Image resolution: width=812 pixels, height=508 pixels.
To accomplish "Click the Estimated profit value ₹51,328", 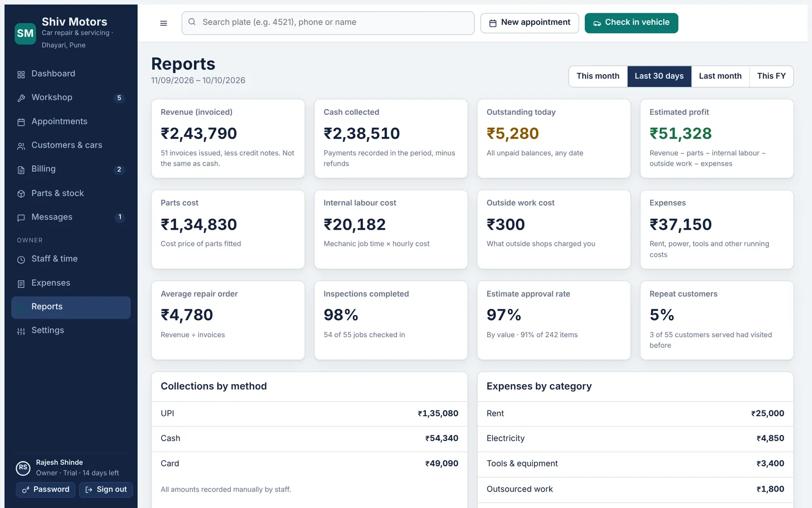I will pyautogui.click(x=681, y=134).
